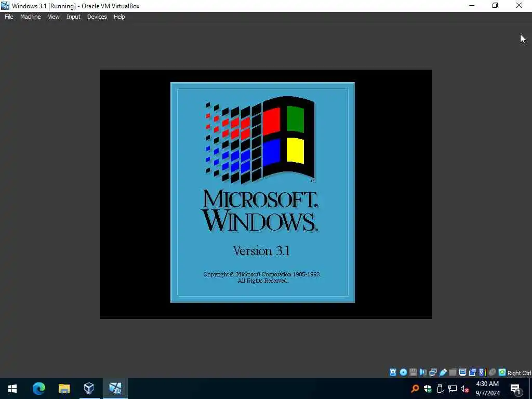Click the muted volume tray icon
This screenshot has width=532, height=399.
[x=464, y=389]
